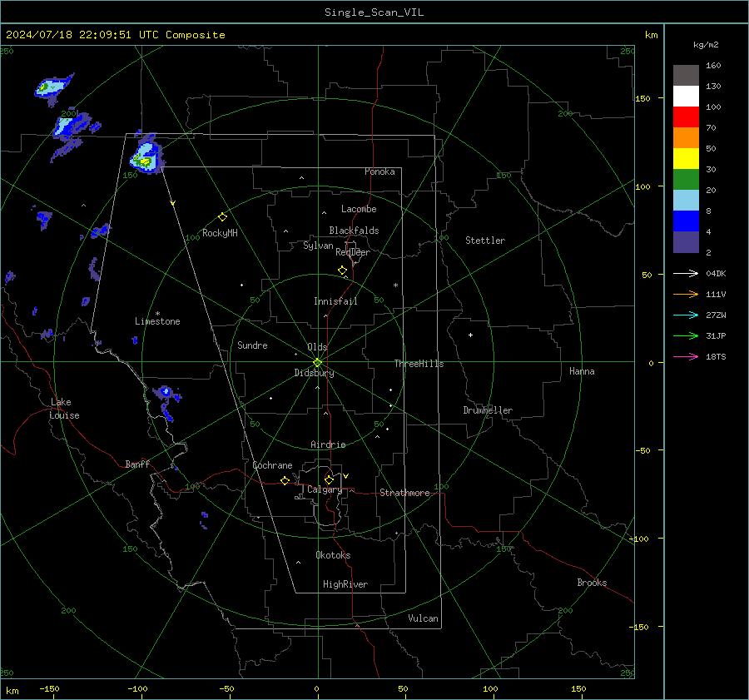Screen dimensions: 749x700
Task: Click the Innisfail label
Action: point(335,301)
